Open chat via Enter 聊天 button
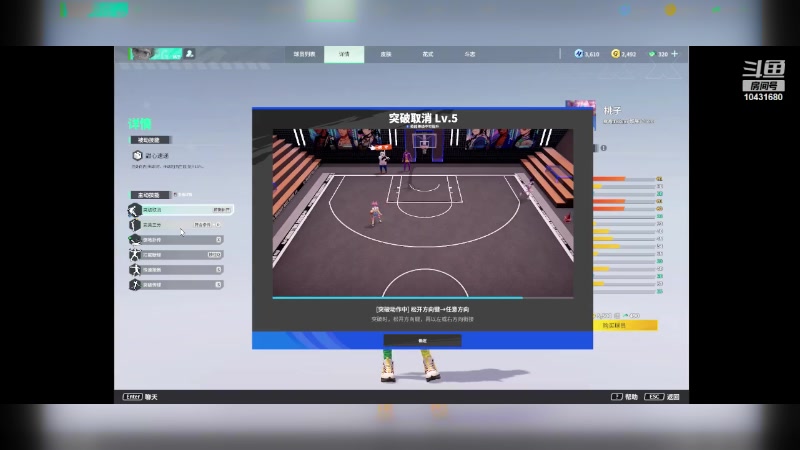Image resolution: width=800 pixels, height=450 pixels. (140, 396)
